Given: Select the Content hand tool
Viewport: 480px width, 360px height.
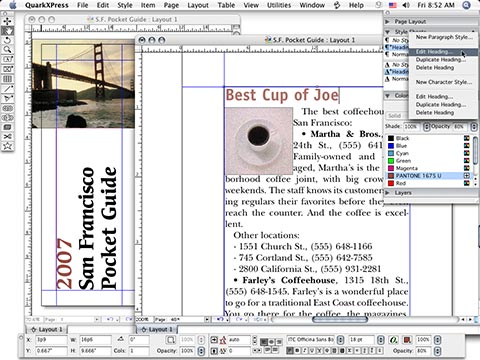Looking at the screenshot, I should click(x=7, y=31).
